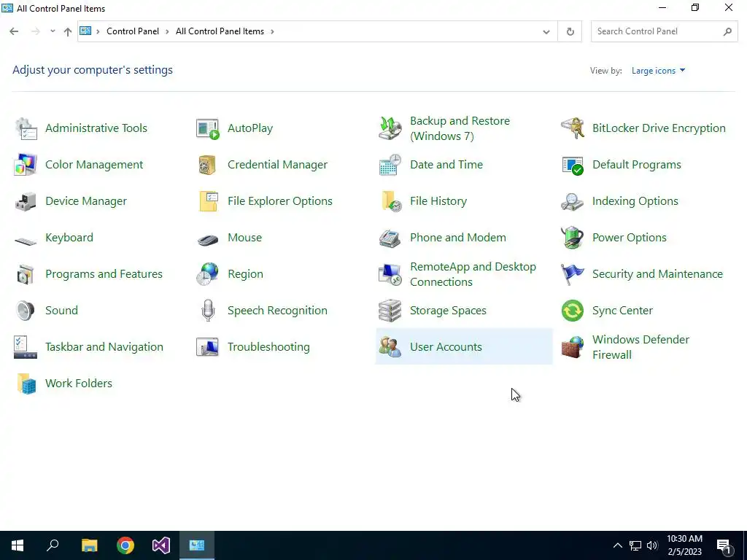Open Speech Recognition microphone icon
Screen dimensions: 747x560
click(x=208, y=311)
